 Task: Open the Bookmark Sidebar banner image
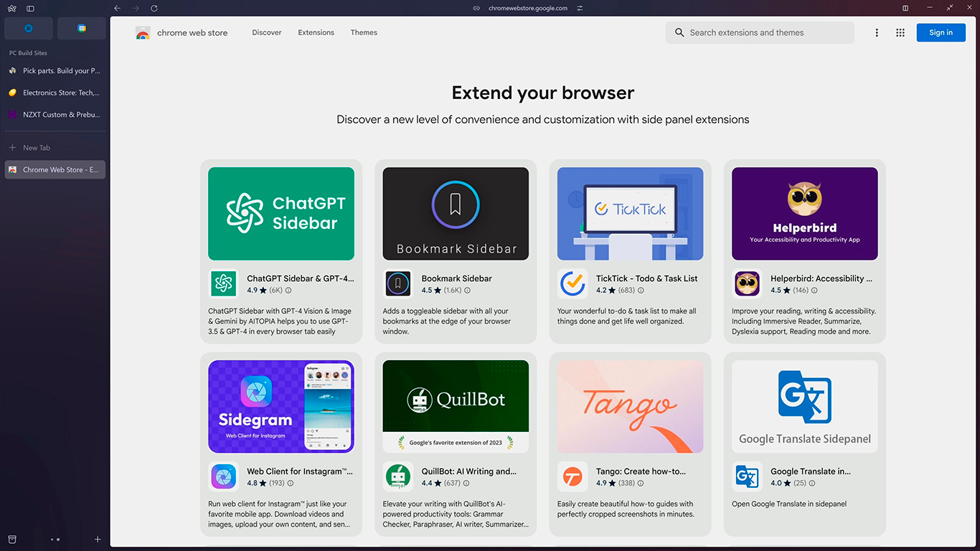[x=456, y=214]
